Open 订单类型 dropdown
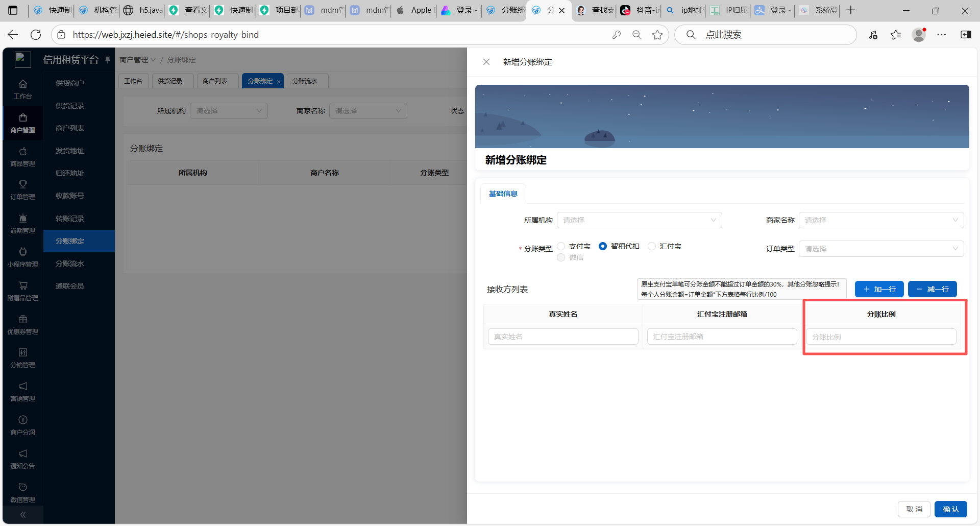The height and width of the screenshot is (526, 980). (x=881, y=249)
